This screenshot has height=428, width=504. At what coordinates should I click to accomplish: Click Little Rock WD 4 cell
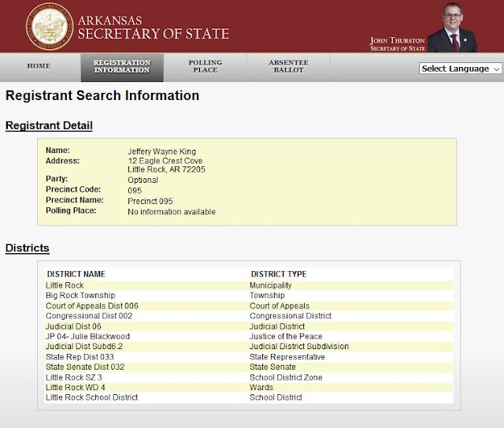[76, 388]
